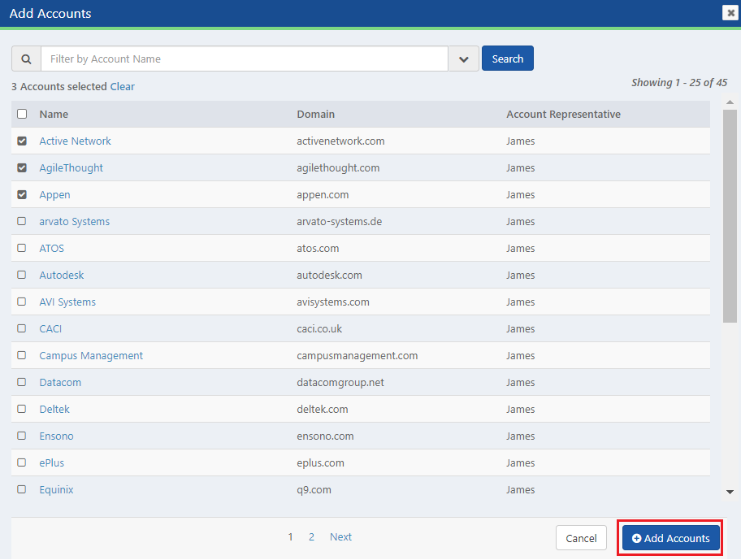This screenshot has width=741, height=560.
Task: Uncheck the Active Network checkbox
Action: coord(22,141)
